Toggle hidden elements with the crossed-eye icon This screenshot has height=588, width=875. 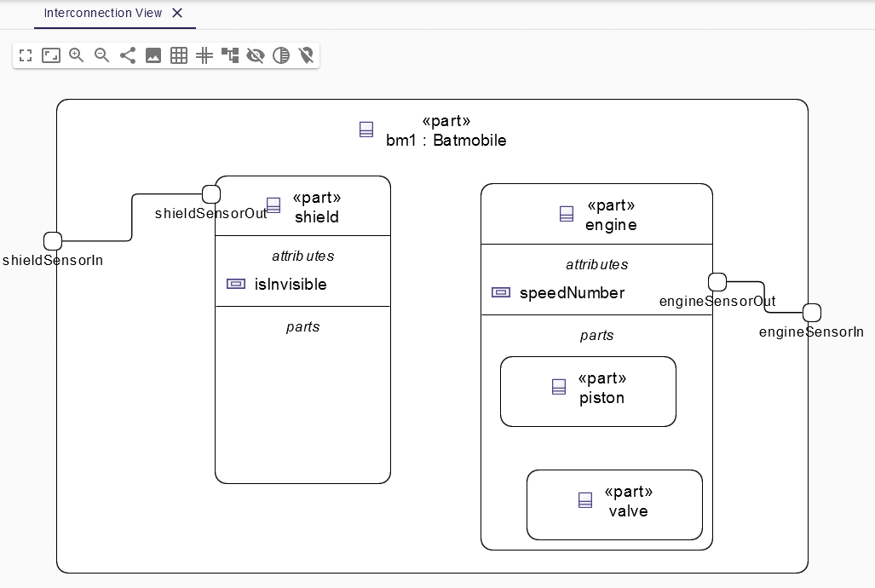[x=256, y=55]
